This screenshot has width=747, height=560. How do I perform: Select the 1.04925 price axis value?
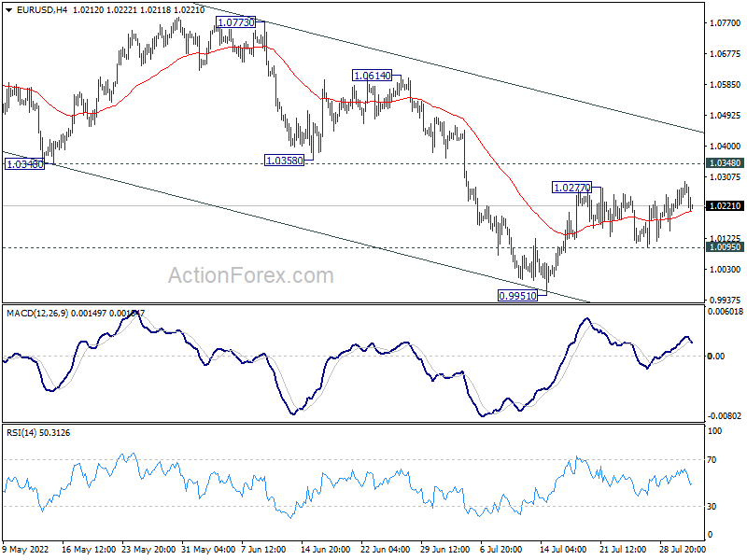pos(726,115)
